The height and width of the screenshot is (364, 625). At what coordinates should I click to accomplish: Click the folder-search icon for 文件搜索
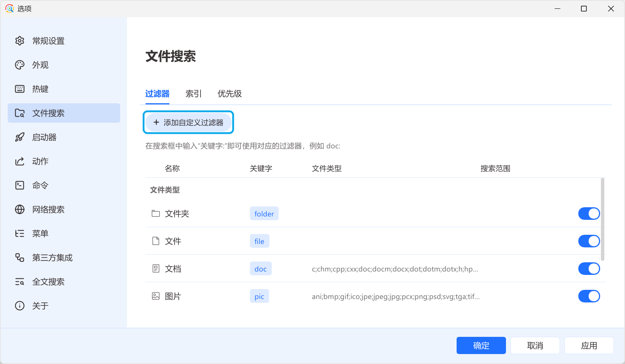pos(20,113)
